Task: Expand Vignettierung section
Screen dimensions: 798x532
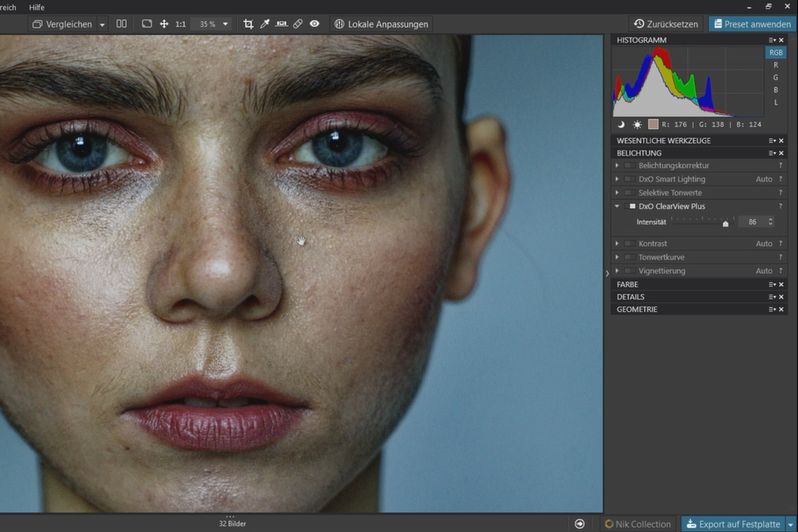Action: pyautogui.click(x=617, y=271)
